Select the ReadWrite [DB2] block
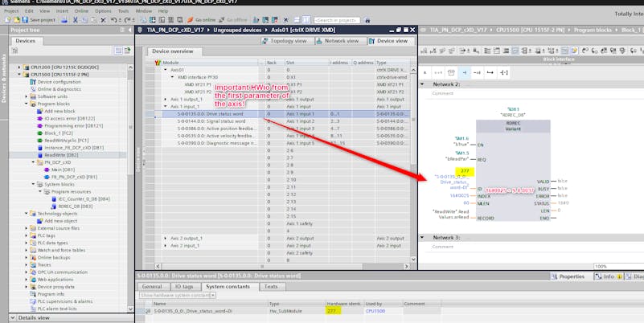 click(61, 155)
